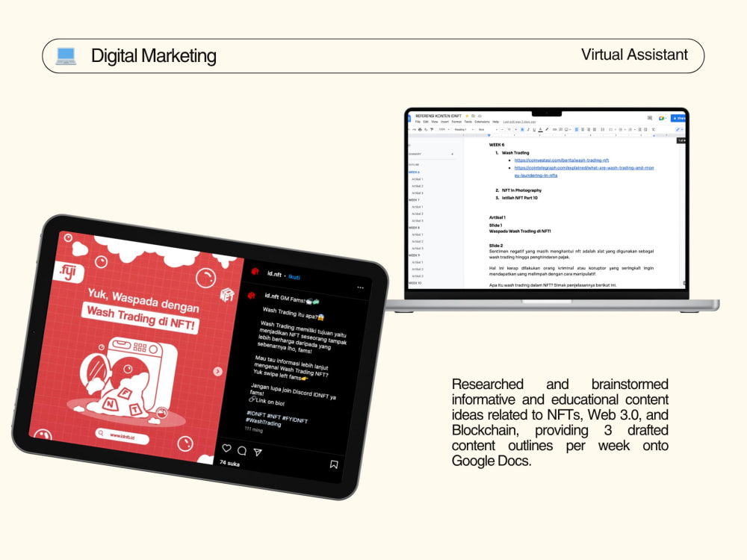
Task: Select left align
Action: [x=577, y=129]
